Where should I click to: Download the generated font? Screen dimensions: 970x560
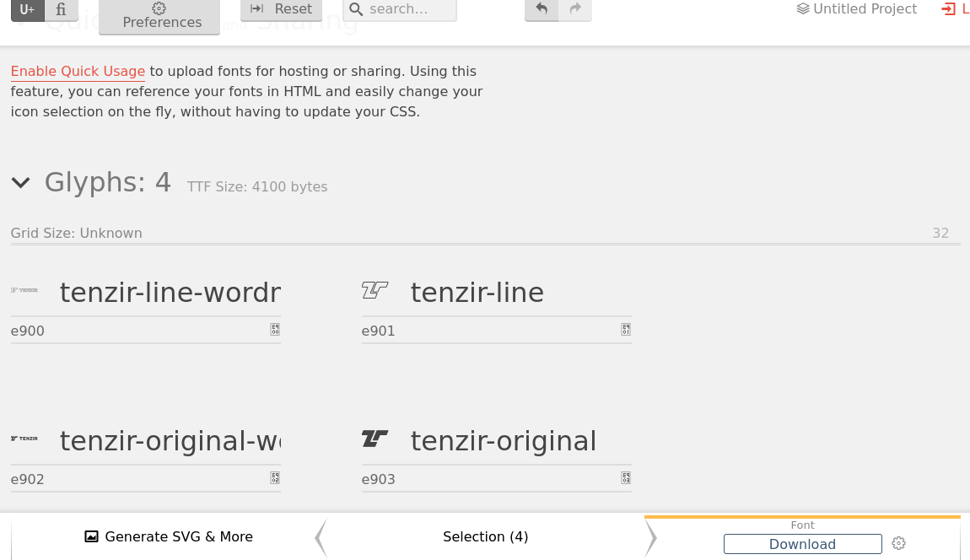(x=802, y=544)
